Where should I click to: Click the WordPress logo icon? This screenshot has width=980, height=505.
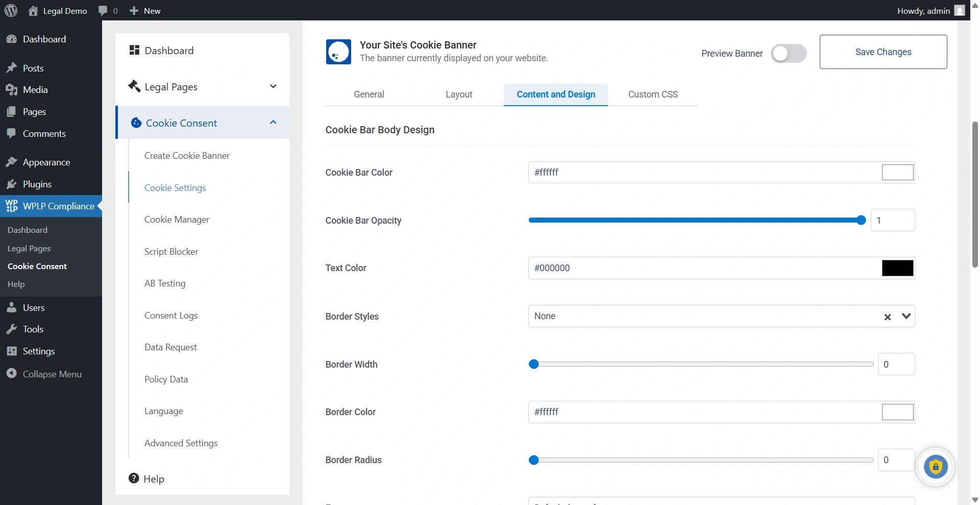[x=11, y=11]
